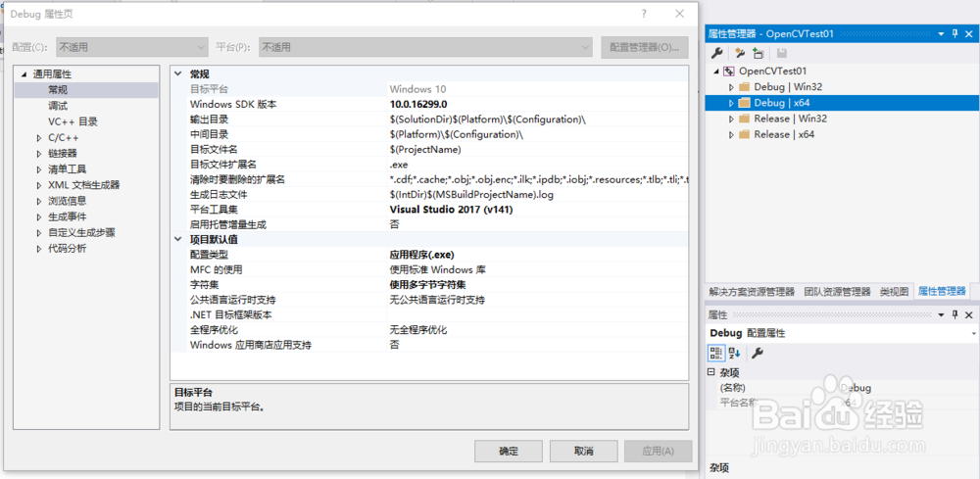Pin the 属性 panel with the pushpin icon
Screen dimensions: 980x479
955,314
